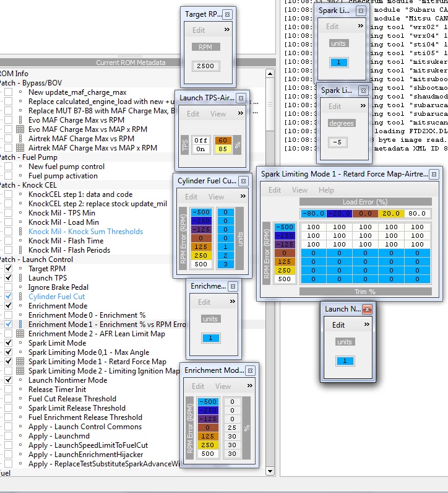Click metadata list scrollbar up arrow

tap(270, 74)
